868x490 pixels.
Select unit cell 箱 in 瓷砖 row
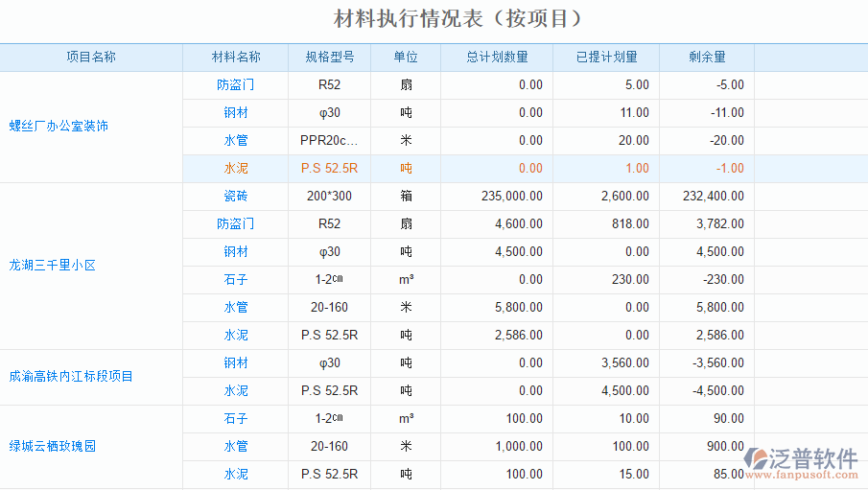[406, 196]
